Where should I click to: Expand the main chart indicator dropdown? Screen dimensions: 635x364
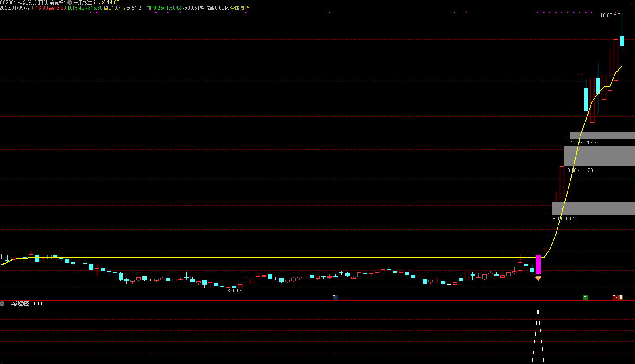pos(70,2)
